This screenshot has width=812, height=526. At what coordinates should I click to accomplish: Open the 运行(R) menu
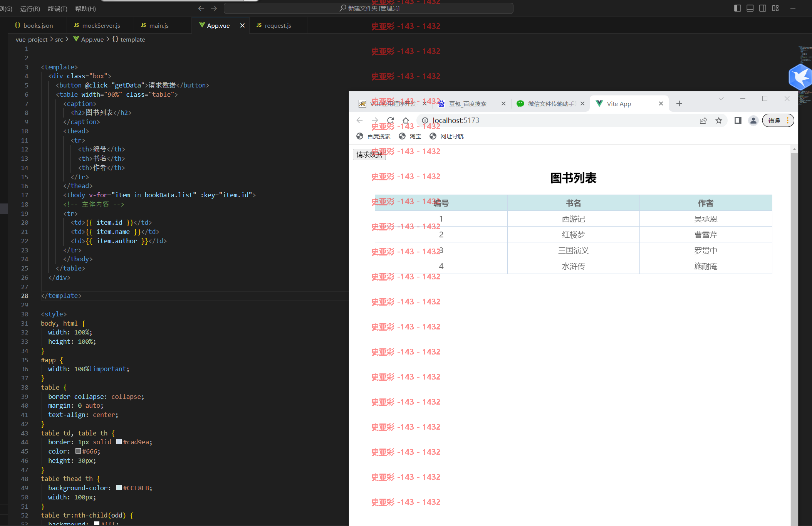(x=30, y=8)
